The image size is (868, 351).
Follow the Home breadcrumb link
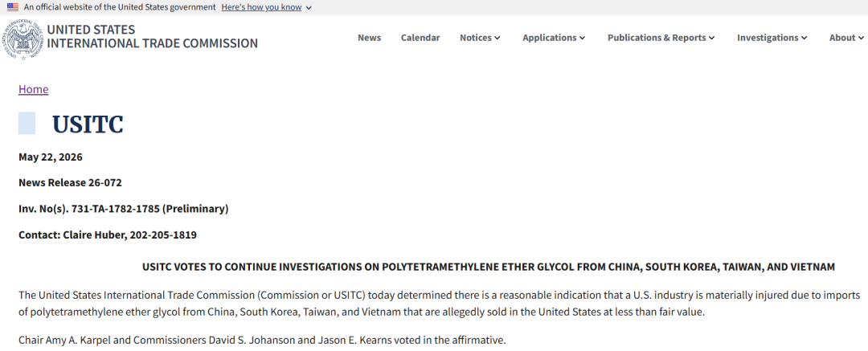(33, 89)
